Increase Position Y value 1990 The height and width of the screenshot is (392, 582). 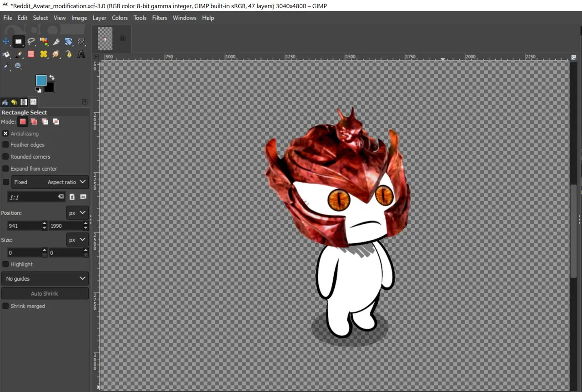[x=85, y=223]
